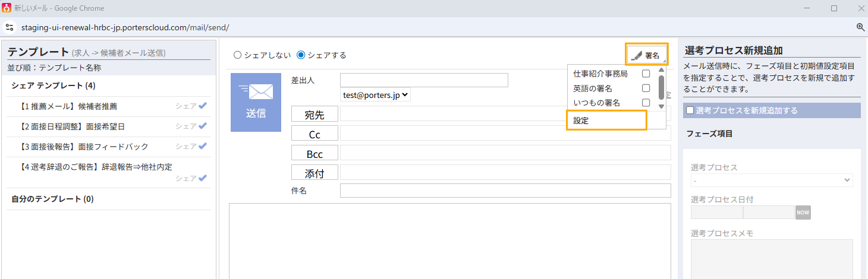Enable 選考プロセスを新規追加する checkbox
The height and width of the screenshot is (279, 868).
[x=690, y=110]
